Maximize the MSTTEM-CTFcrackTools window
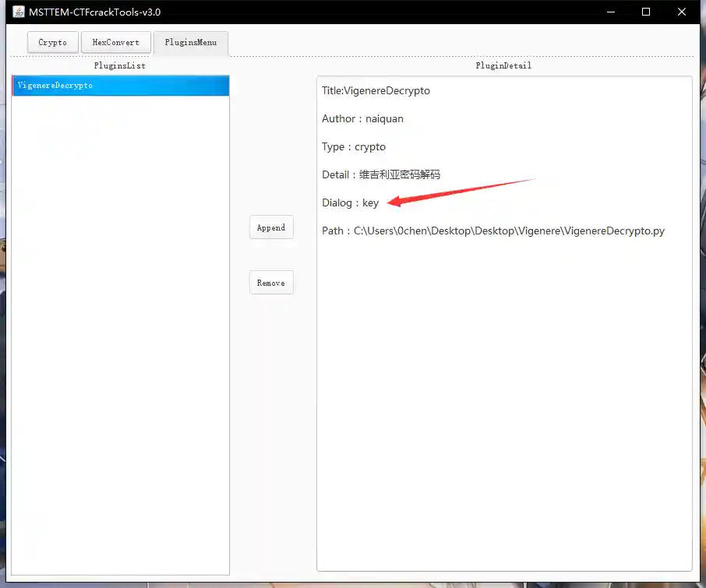Screen dimensions: 706x588 click(x=646, y=12)
